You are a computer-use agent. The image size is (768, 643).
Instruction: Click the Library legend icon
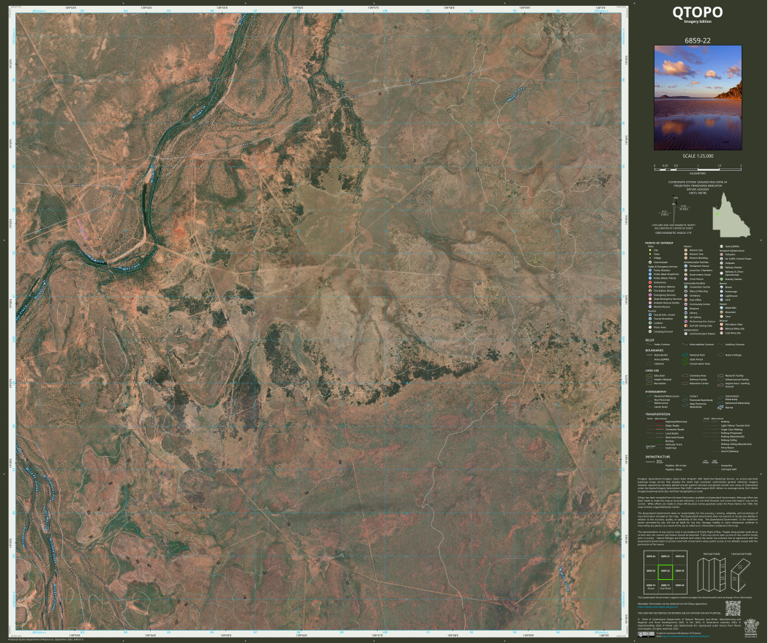pyautogui.click(x=686, y=313)
